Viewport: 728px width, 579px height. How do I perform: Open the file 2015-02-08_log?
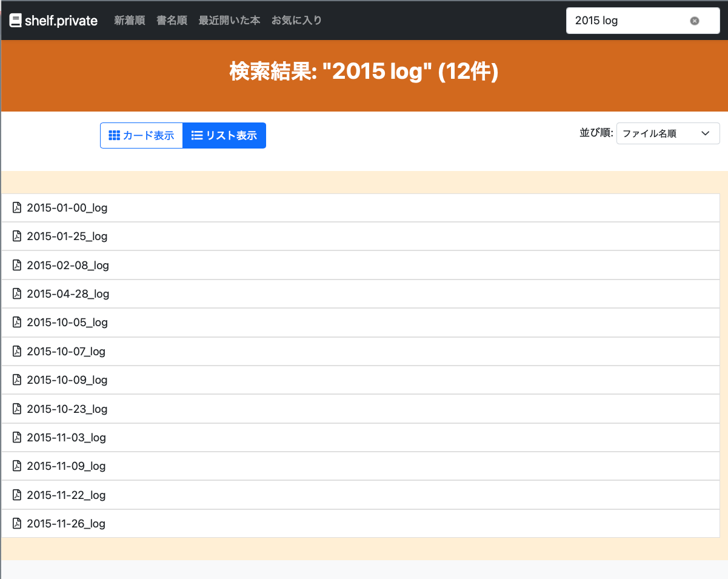[x=360, y=265]
